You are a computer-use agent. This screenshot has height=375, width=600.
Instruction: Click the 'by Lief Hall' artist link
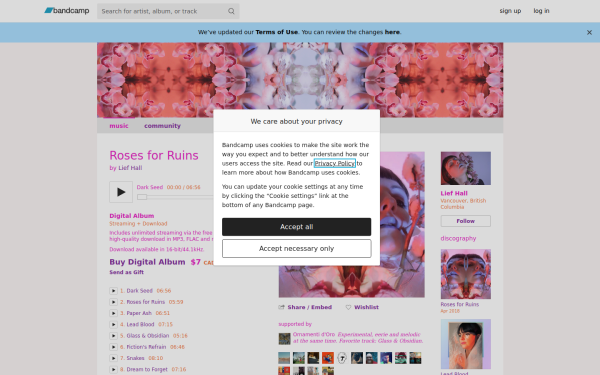pyautogui.click(x=130, y=168)
